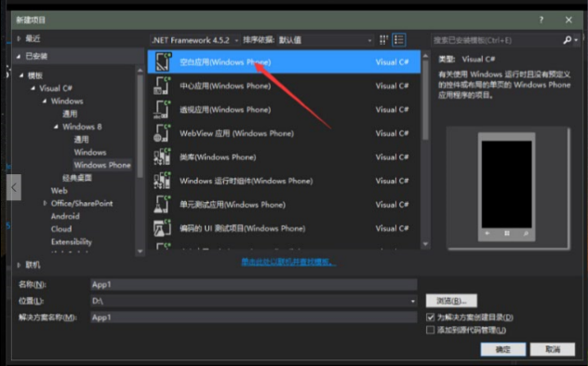Open the 位置 path dropdown arrow

(412, 301)
